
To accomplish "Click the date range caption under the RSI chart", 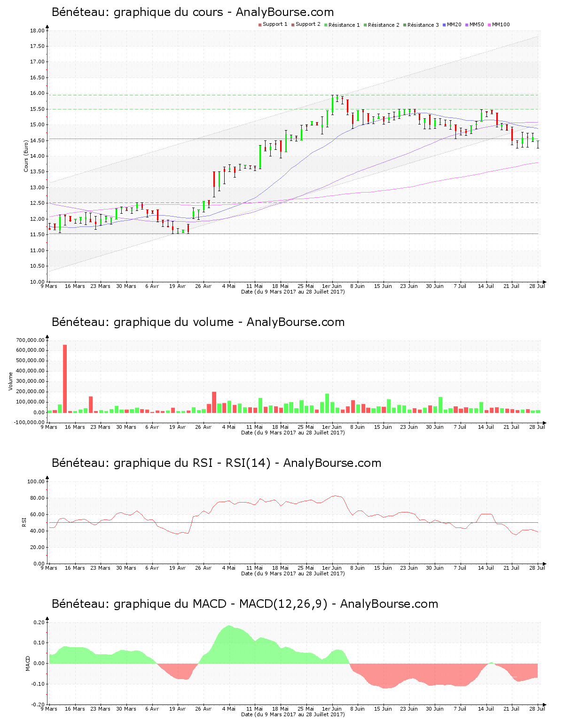I will click(293, 573).
